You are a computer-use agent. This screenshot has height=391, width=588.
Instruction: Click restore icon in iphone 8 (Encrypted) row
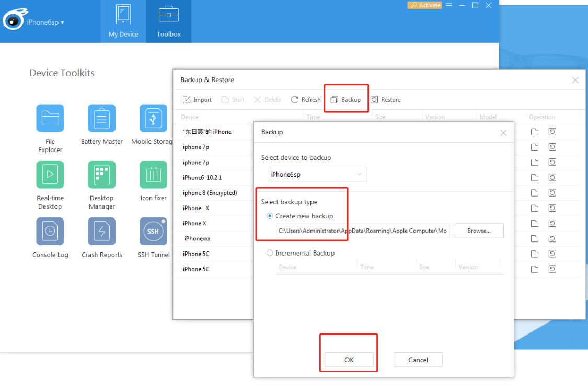click(552, 193)
